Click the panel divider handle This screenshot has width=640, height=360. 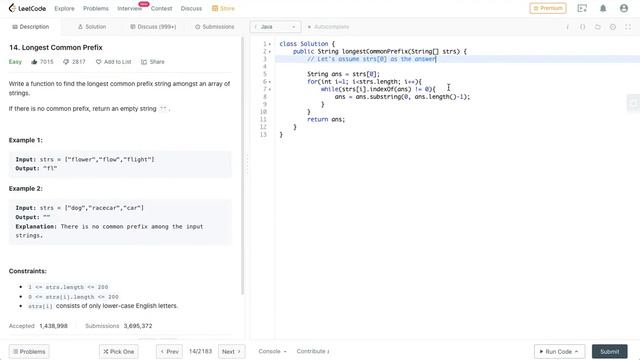[247, 163]
